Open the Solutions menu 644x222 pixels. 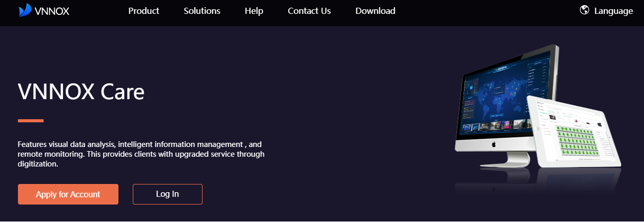point(202,11)
